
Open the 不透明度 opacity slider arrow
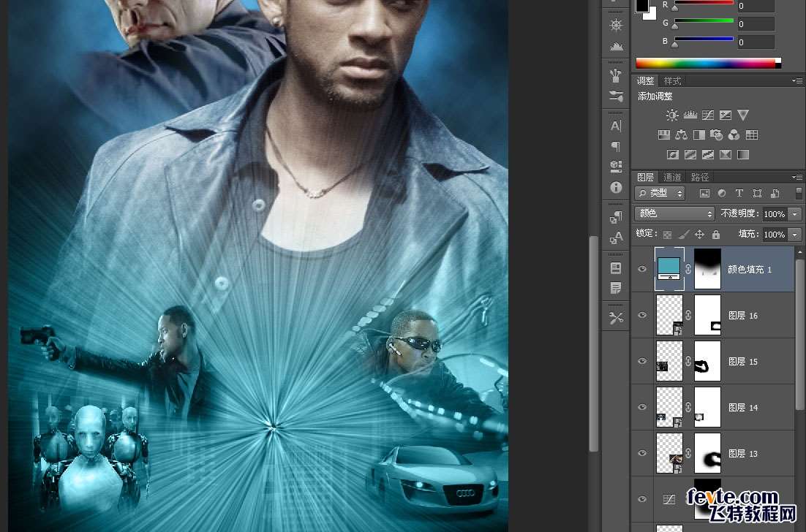point(795,214)
